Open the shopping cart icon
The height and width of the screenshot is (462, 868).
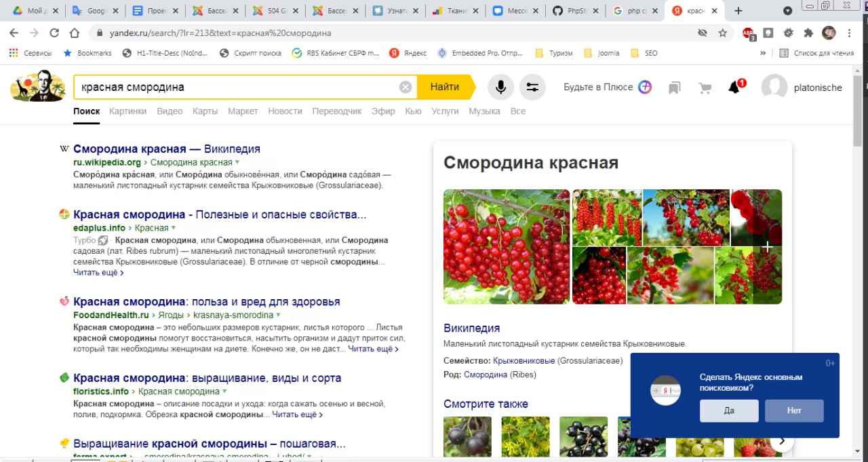[705, 88]
